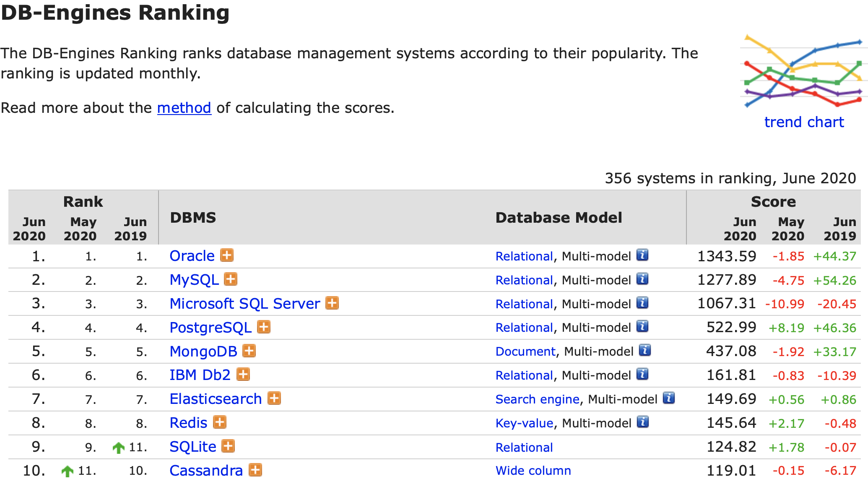Expand MySQL details with plus icon
This screenshot has width=868, height=484.
click(x=231, y=279)
